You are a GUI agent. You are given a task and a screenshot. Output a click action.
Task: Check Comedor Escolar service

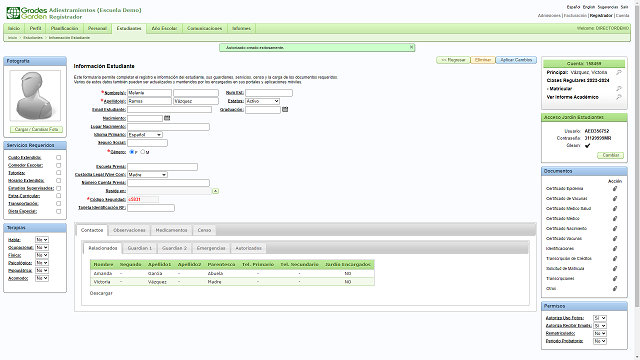[58, 165]
